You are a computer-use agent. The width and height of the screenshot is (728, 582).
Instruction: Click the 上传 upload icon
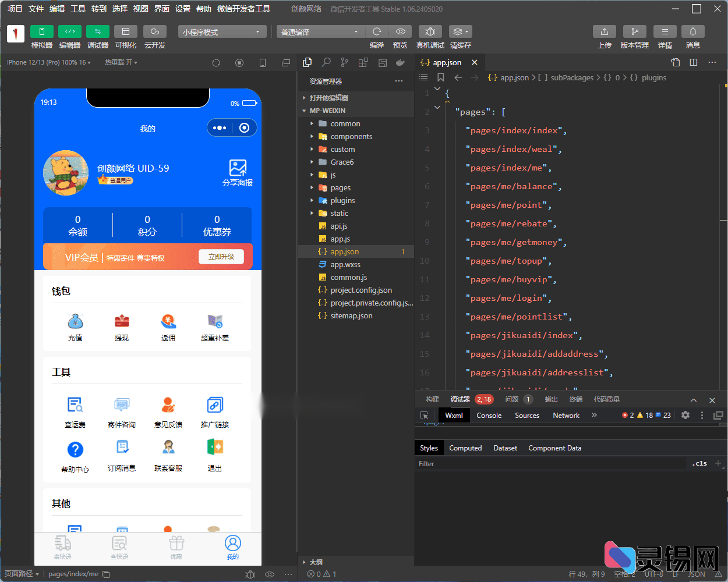[x=604, y=31]
